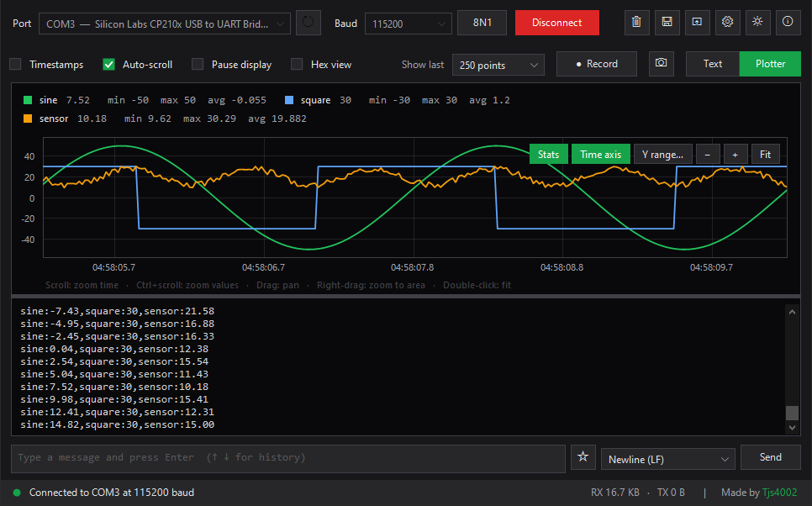The height and width of the screenshot is (506, 812).
Task: Toggle the Stats display button
Action: point(548,155)
